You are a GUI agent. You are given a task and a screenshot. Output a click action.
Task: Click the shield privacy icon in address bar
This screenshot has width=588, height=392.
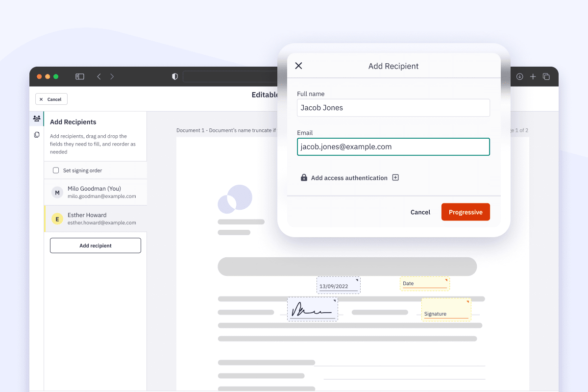coord(174,76)
